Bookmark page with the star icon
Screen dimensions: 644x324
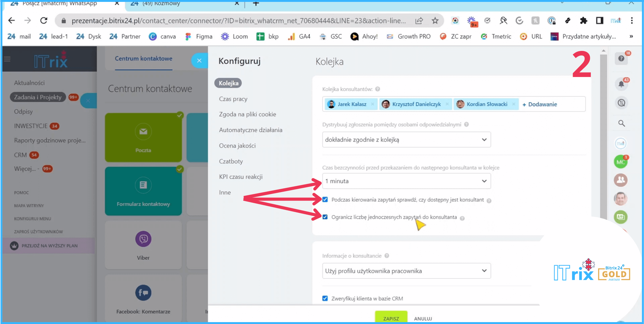[435, 21]
